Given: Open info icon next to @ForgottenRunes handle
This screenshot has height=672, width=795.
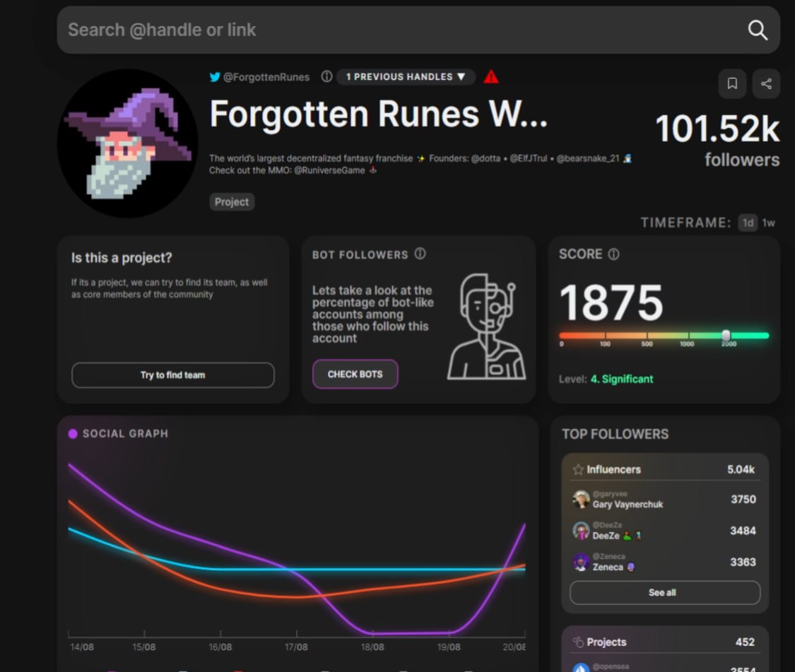Looking at the screenshot, I should (326, 76).
